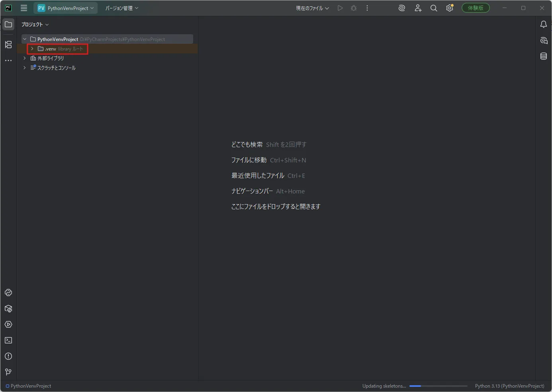Open the PythonVenvProject project dropdown
This screenshot has width=552, height=392.
coord(66,8)
